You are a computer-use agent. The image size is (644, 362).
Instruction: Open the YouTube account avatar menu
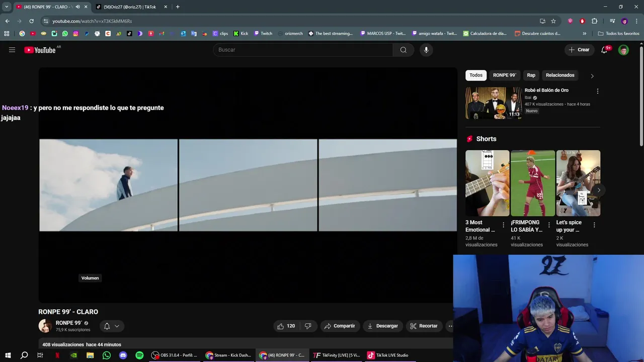pos(623,50)
